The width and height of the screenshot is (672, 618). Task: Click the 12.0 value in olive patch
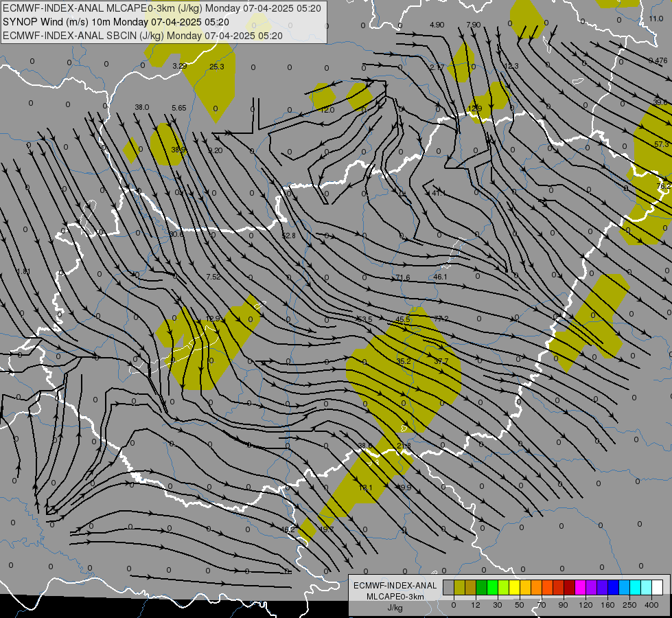[x=327, y=111]
